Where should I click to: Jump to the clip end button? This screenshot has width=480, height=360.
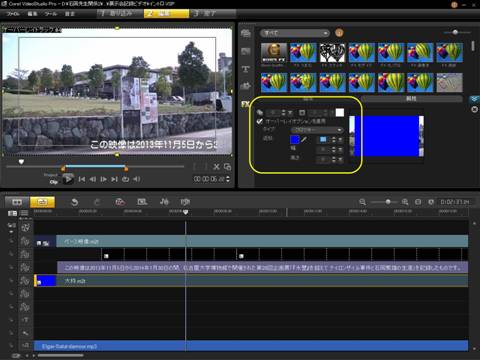114,179
